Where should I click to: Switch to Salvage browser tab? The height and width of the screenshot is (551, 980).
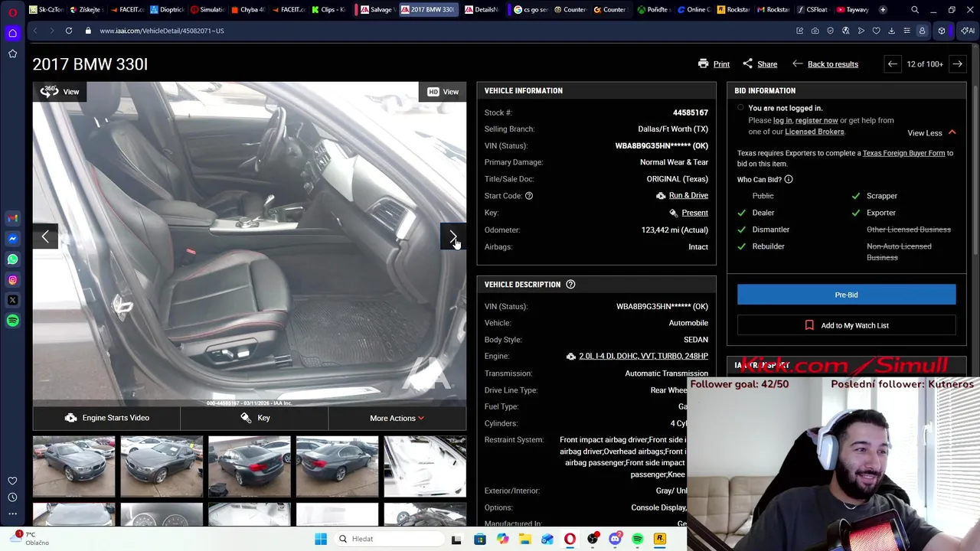point(375,10)
